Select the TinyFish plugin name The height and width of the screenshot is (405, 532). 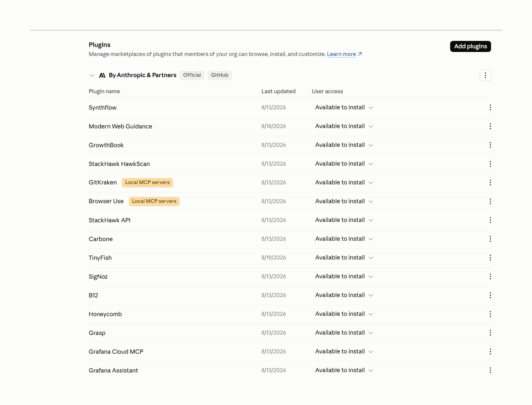(100, 258)
